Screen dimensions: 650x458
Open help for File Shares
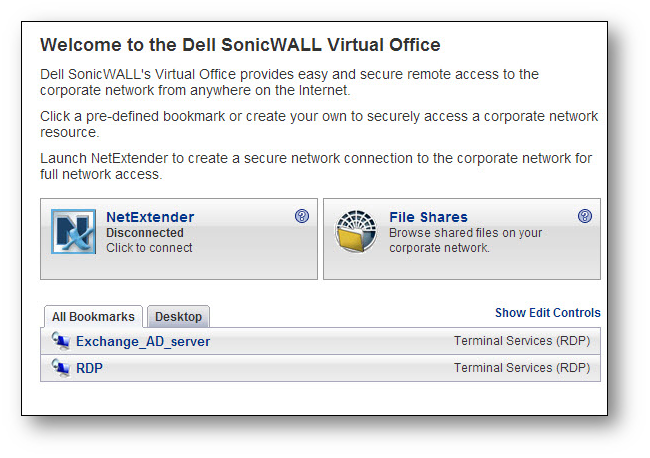tap(585, 216)
